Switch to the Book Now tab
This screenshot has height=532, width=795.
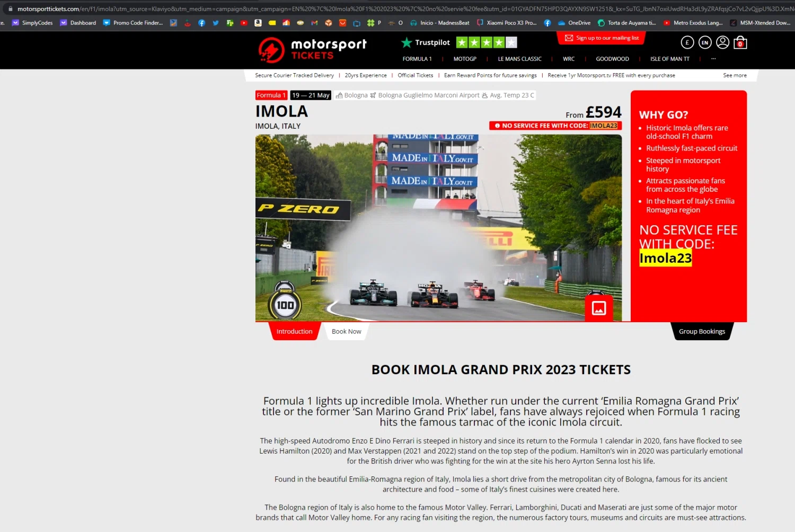coord(346,331)
